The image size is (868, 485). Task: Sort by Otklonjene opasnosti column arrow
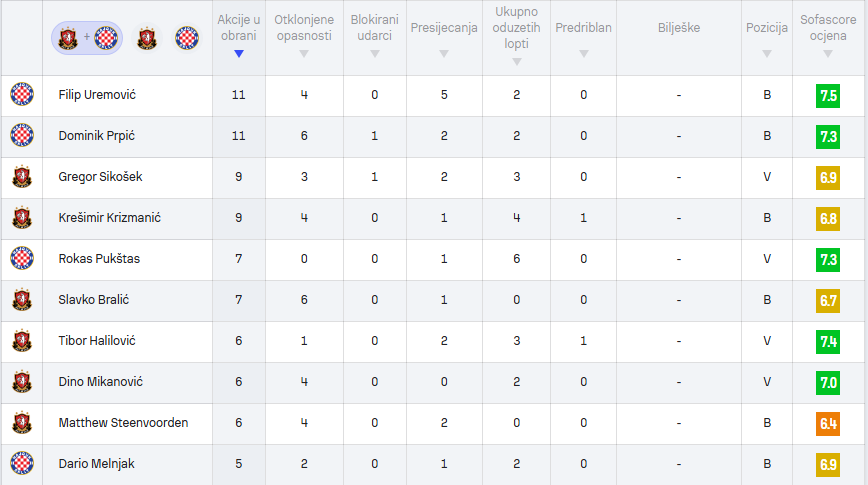tap(304, 54)
